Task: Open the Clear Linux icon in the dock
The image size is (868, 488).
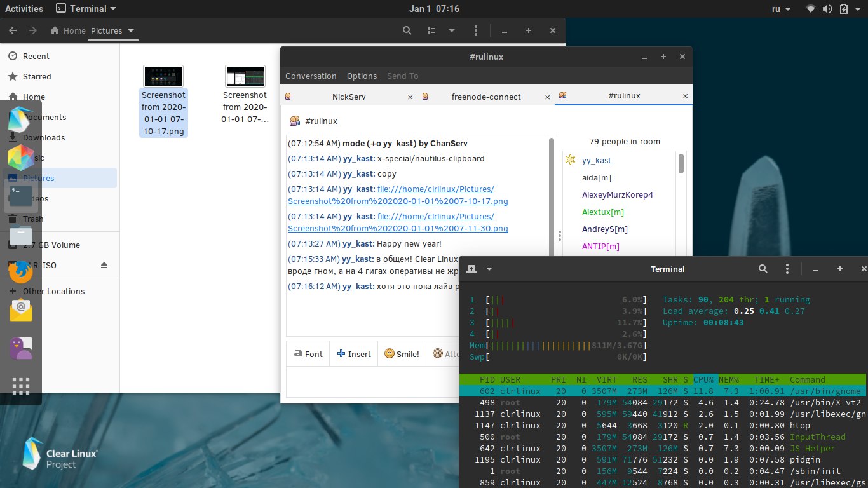Action: tap(20, 119)
